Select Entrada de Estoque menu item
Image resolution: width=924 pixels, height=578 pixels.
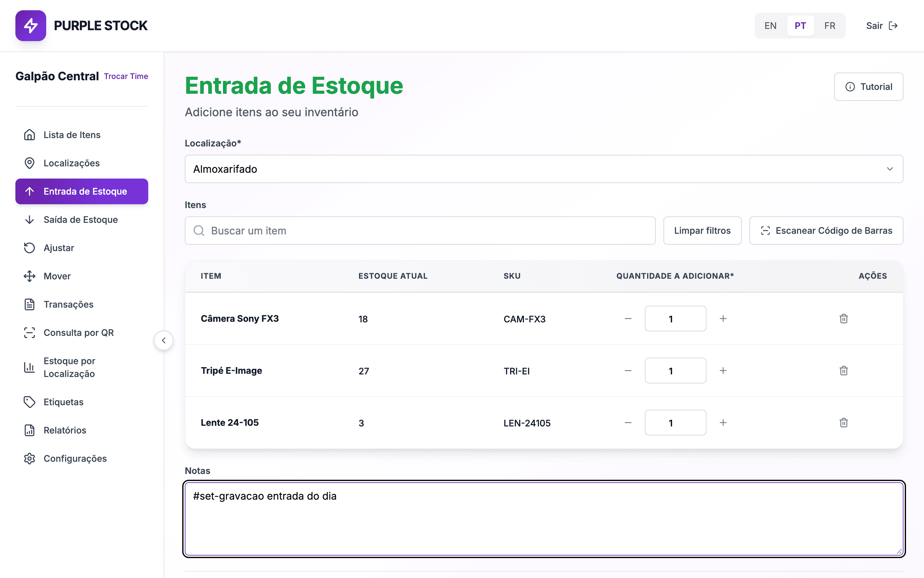pos(82,191)
